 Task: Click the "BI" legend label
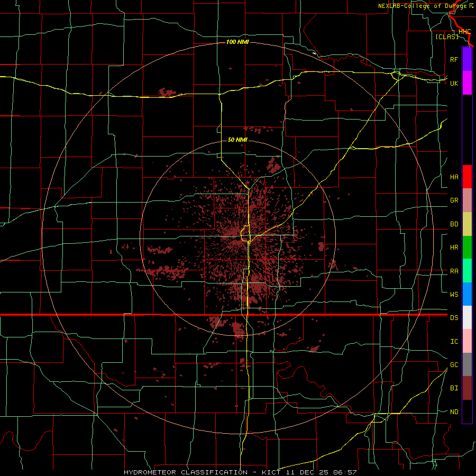[454, 388]
